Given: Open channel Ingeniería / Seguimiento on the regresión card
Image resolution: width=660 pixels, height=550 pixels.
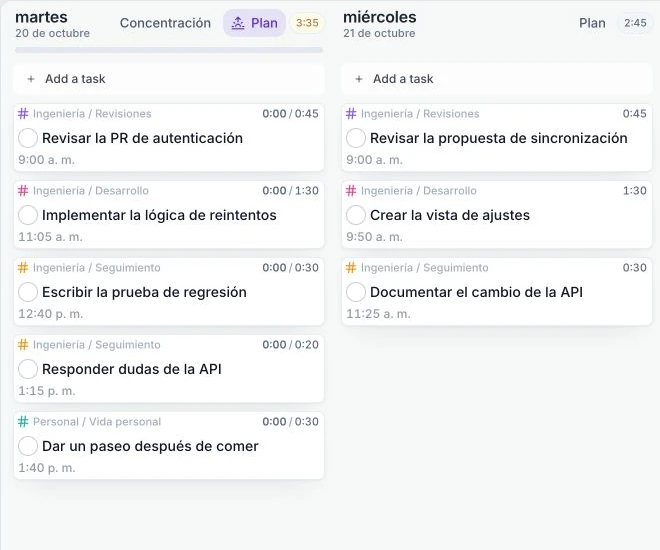Looking at the screenshot, I should 97,268.
